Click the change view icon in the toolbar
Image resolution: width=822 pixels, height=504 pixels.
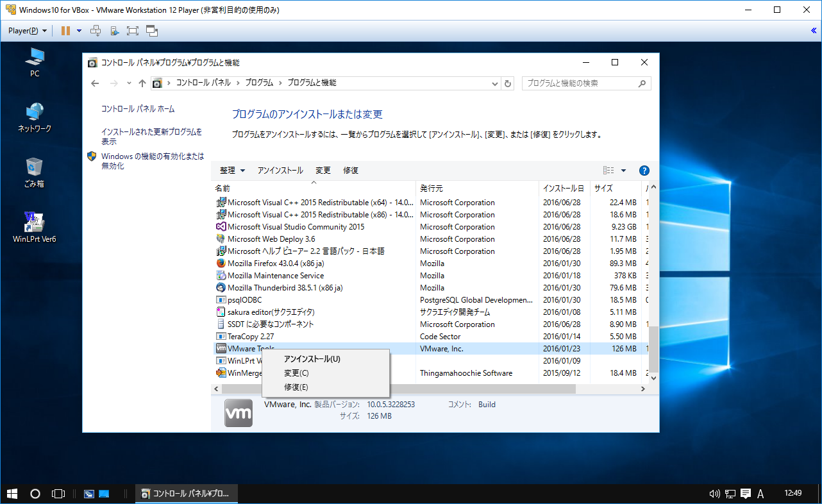[x=608, y=171]
